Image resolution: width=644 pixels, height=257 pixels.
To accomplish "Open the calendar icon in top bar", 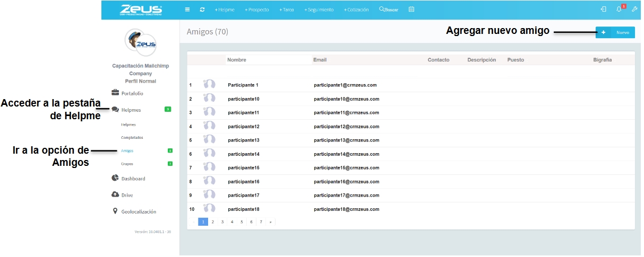I will pyautogui.click(x=411, y=10).
